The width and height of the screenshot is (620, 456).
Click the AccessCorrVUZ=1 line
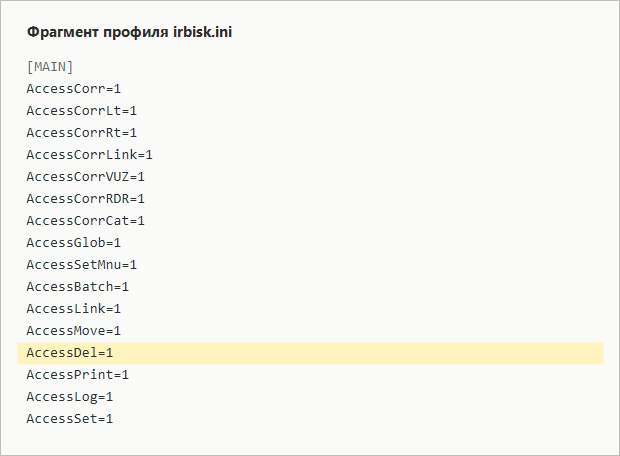tap(85, 177)
